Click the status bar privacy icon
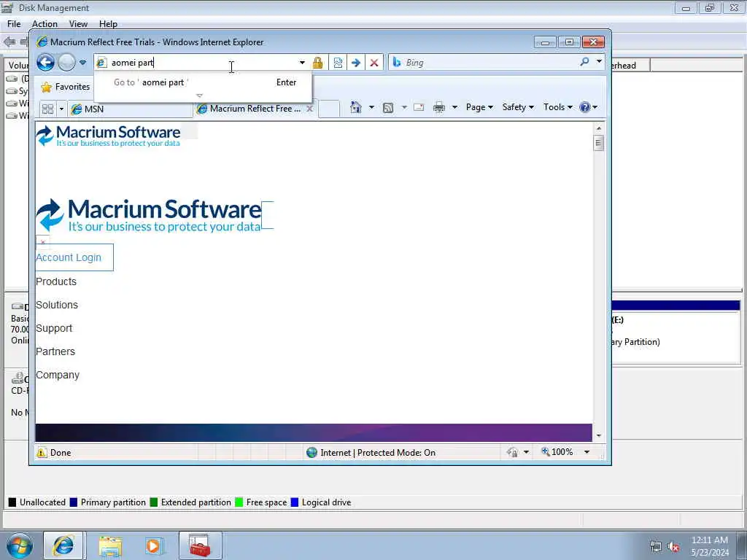 [513, 452]
